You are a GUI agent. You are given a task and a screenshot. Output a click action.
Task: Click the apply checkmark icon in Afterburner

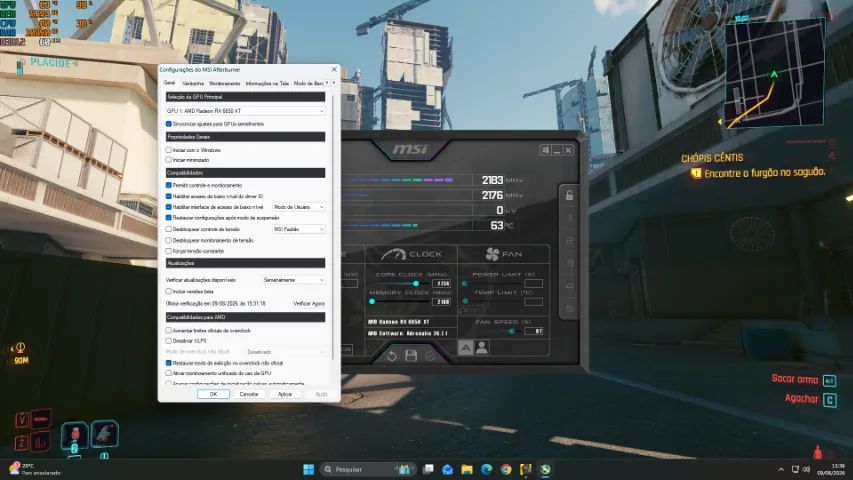[430, 356]
